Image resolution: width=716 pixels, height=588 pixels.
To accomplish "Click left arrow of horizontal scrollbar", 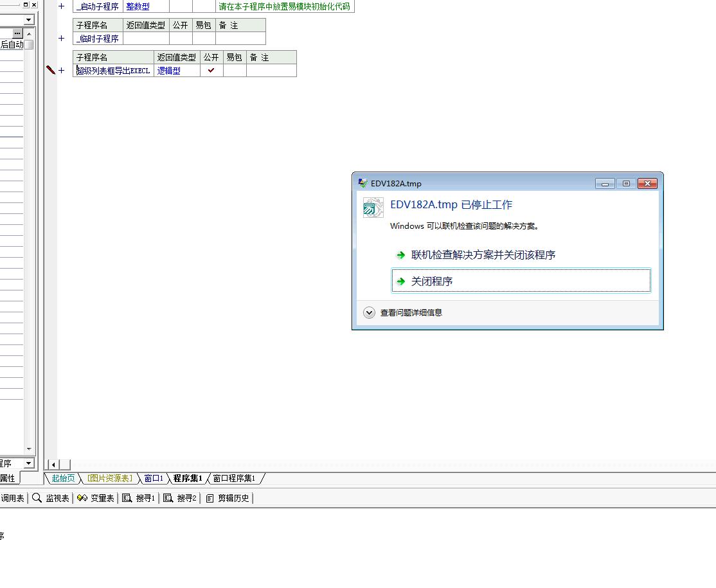I will pyautogui.click(x=53, y=465).
